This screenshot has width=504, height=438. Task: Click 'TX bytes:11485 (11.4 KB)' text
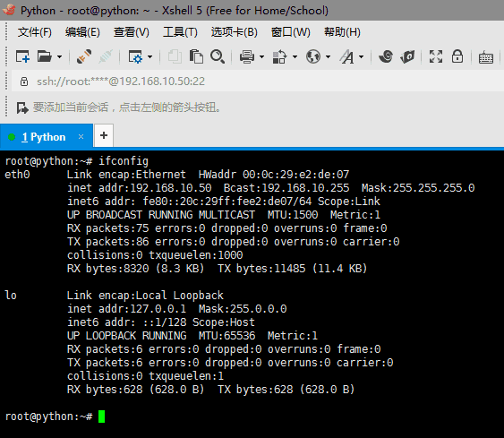293,269
